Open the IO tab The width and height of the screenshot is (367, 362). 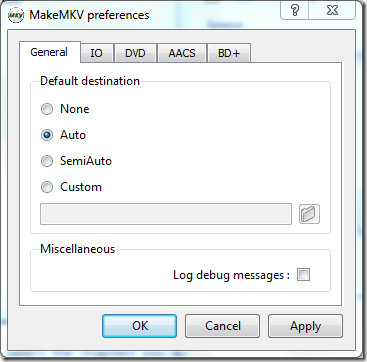point(97,53)
